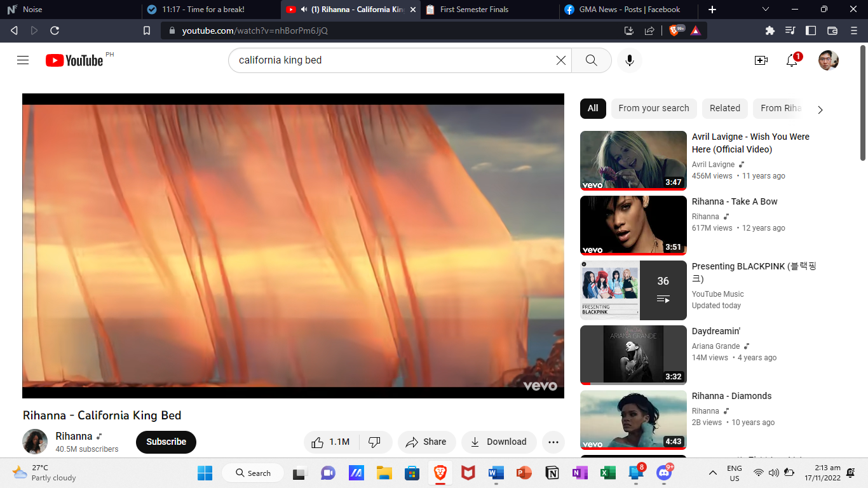Open Microsoft Word from the taskbar
The height and width of the screenshot is (488, 868).
click(496, 473)
